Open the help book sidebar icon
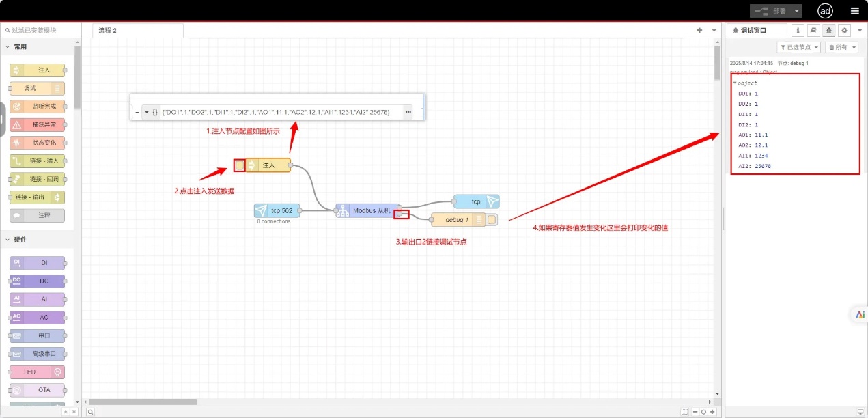The width and height of the screenshot is (868, 418). click(x=813, y=31)
